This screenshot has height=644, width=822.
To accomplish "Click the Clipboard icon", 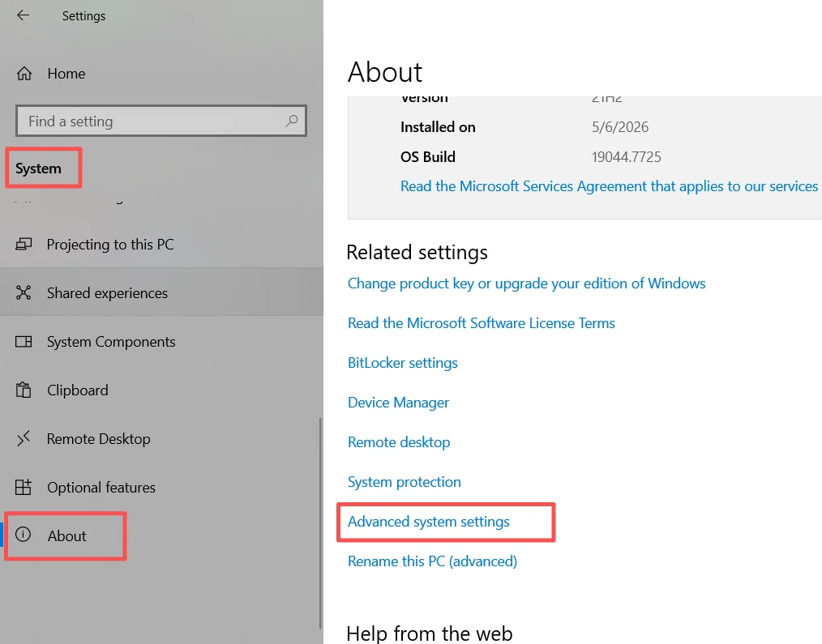I will 24,390.
